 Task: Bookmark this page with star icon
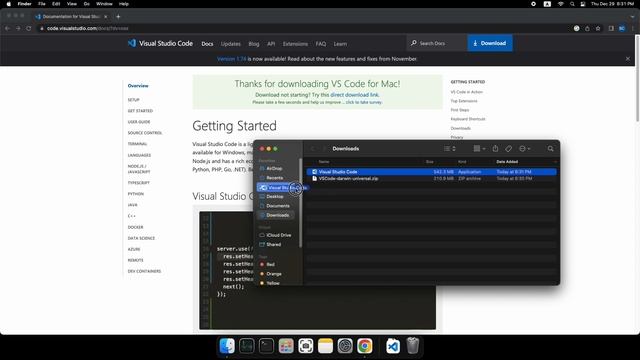598,28
